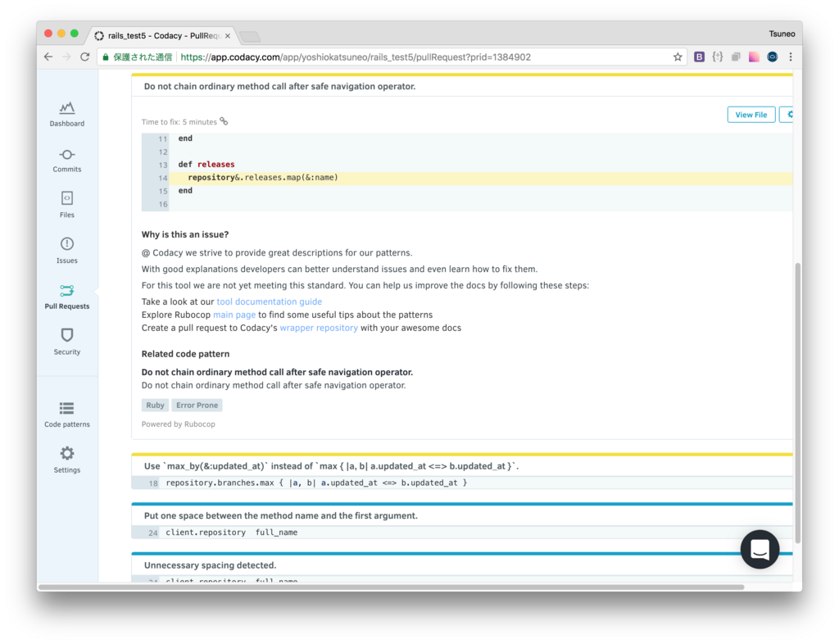The height and width of the screenshot is (644, 839).
Task: Open the chat support bubble
Action: point(760,549)
